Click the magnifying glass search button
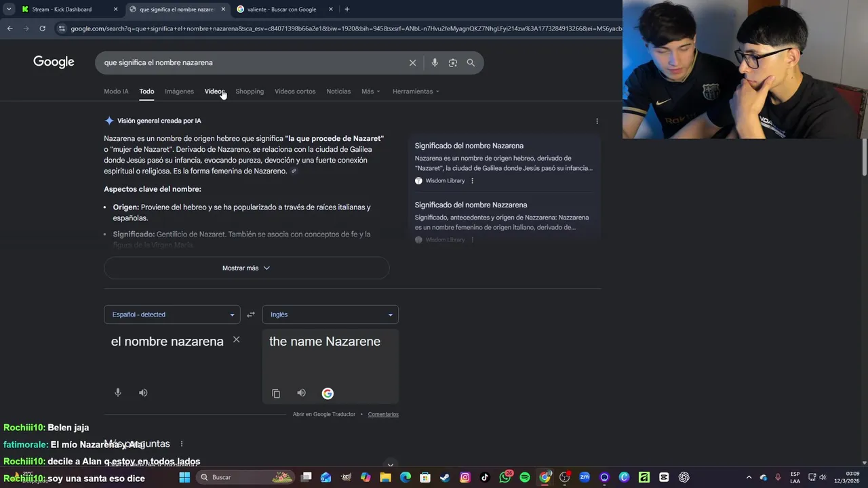The width and height of the screenshot is (868, 488). (471, 62)
